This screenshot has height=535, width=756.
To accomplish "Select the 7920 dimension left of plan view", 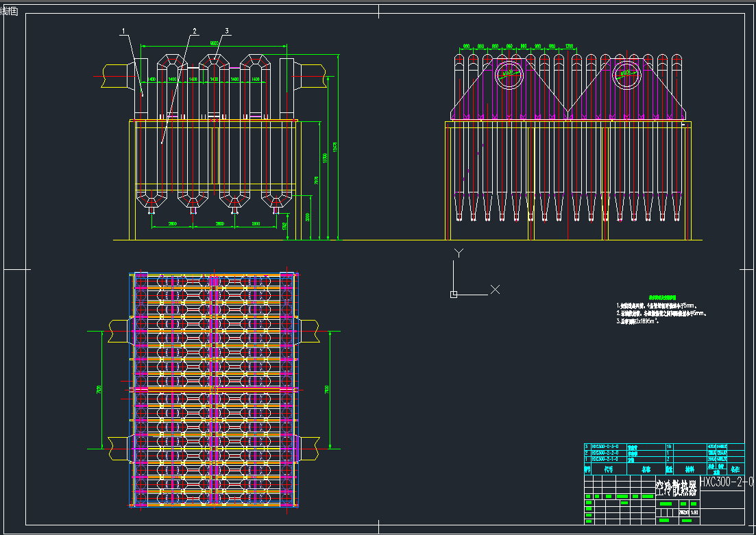I will pyautogui.click(x=99, y=390).
